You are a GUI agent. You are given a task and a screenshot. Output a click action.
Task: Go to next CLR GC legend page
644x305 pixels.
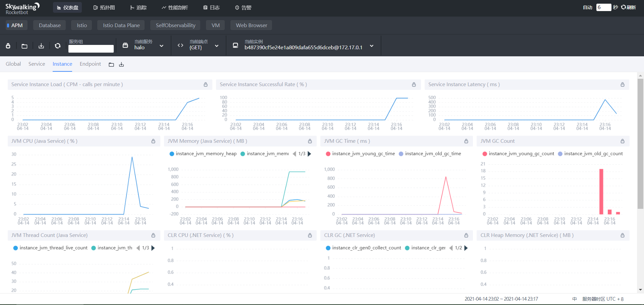click(x=466, y=248)
